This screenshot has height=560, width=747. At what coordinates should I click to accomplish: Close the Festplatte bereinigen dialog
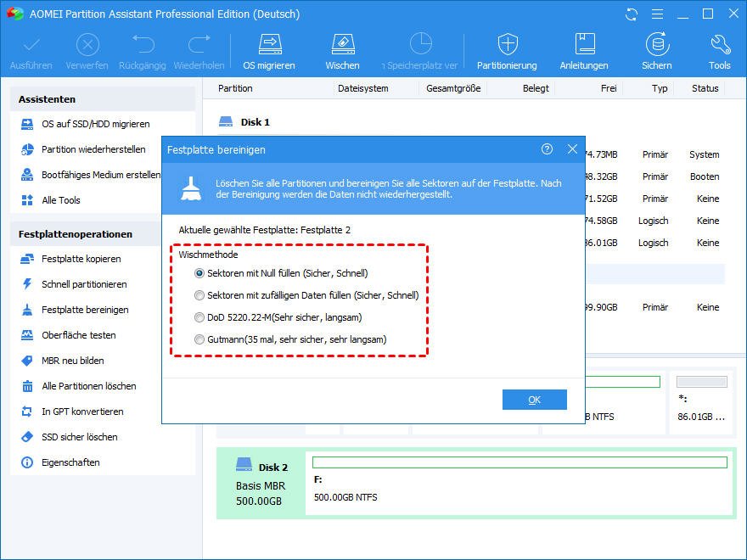point(572,149)
